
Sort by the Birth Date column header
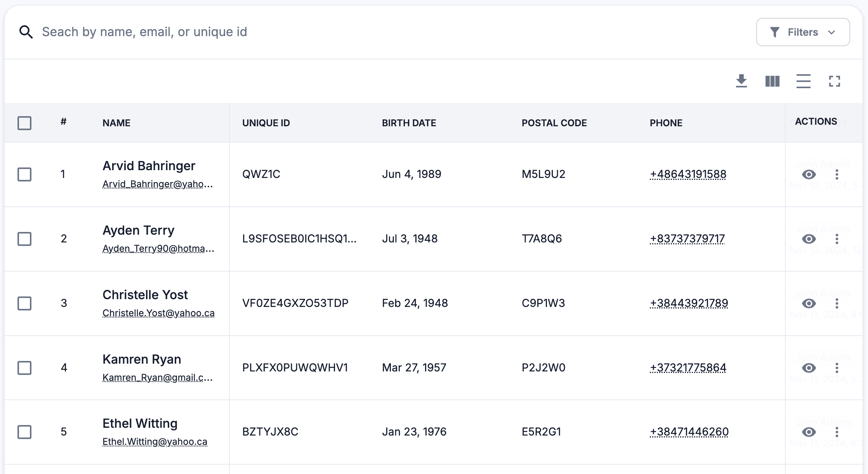[409, 123]
